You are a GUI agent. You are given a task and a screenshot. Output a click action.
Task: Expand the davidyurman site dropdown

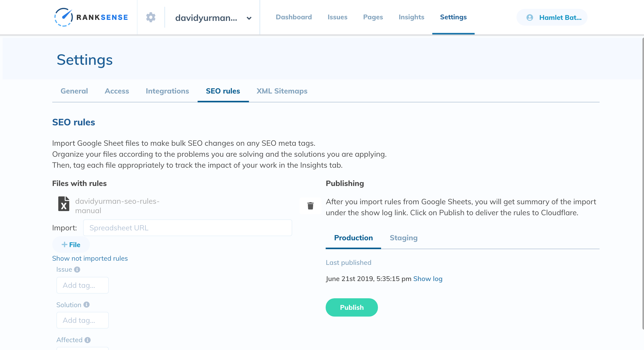249,18
